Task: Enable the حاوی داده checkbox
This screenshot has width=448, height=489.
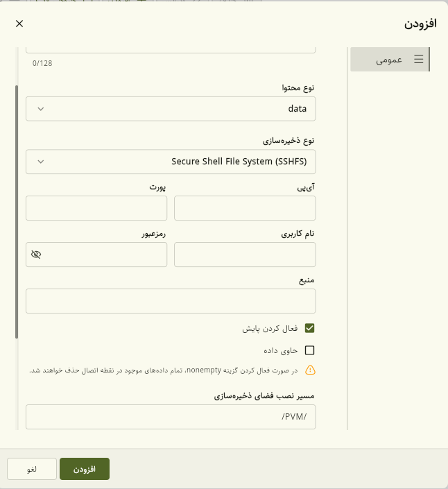Action: (309, 350)
